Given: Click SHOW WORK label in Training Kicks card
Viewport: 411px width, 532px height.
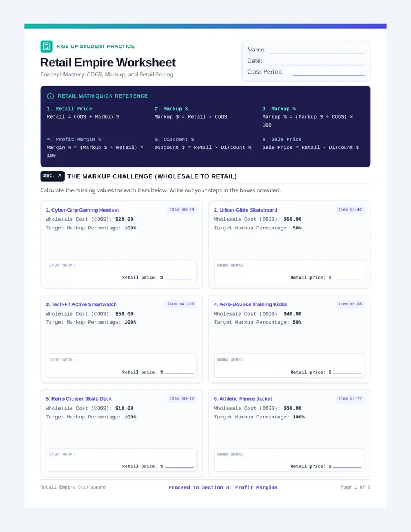Looking at the screenshot, I should coord(231,360).
